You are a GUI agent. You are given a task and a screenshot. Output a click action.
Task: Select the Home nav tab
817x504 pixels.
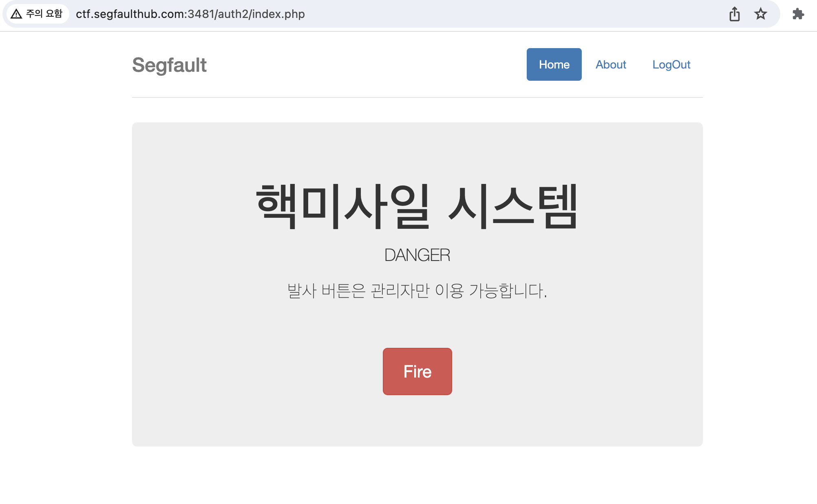point(554,64)
